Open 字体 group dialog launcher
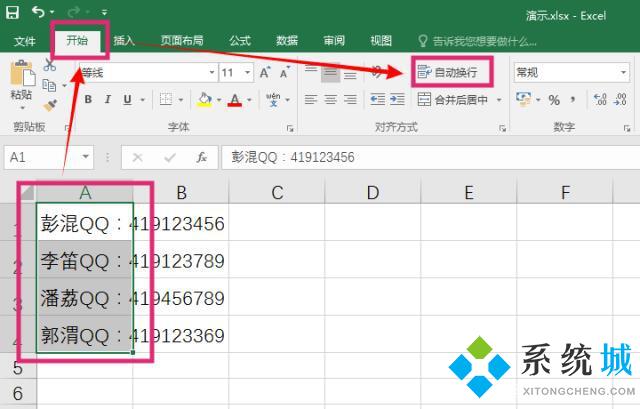Screen dimensions: 640x409 click(290, 129)
